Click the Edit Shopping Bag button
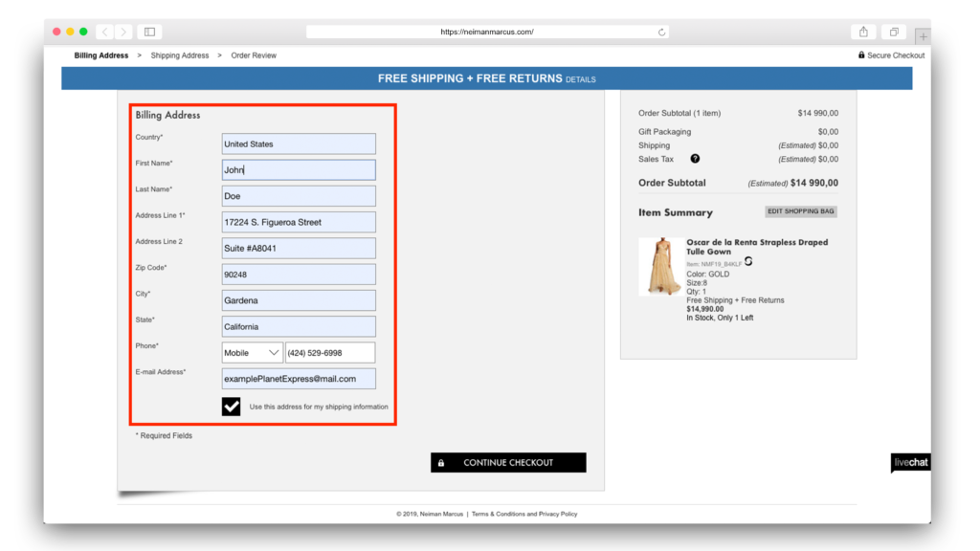Screen dimensions: 980x551 click(801, 211)
